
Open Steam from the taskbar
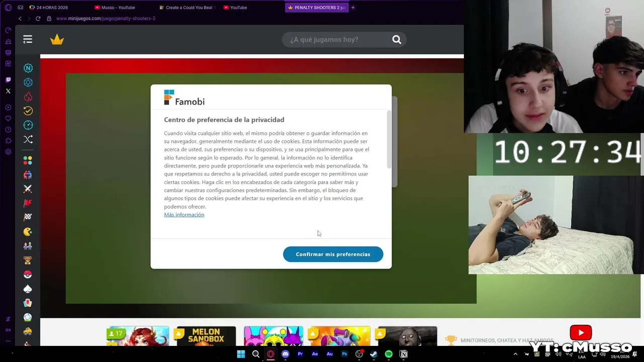pos(374,354)
